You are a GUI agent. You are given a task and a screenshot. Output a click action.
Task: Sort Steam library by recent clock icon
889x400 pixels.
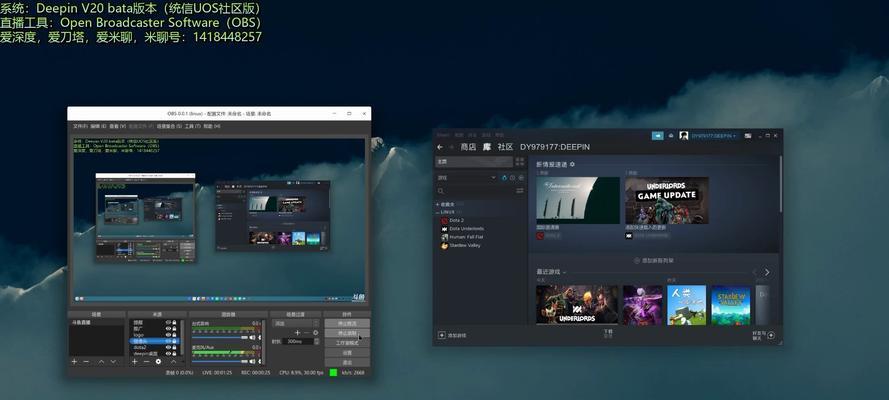point(513,177)
